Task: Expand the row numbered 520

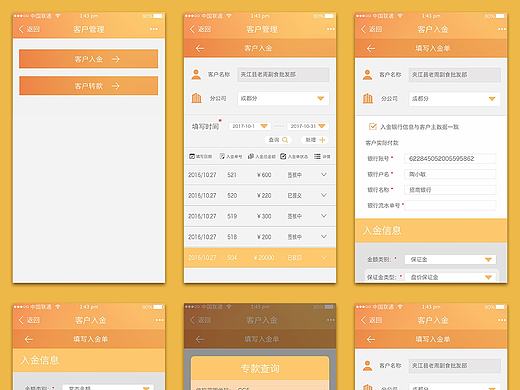Action: coord(324,195)
